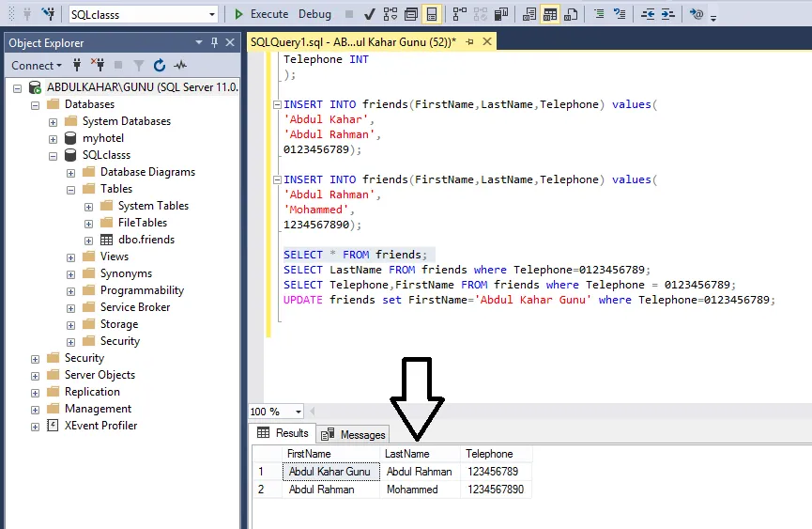The image size is (812, 529).
Task: Close the SQLQuery1.sql tab
Action: [487, 41]
